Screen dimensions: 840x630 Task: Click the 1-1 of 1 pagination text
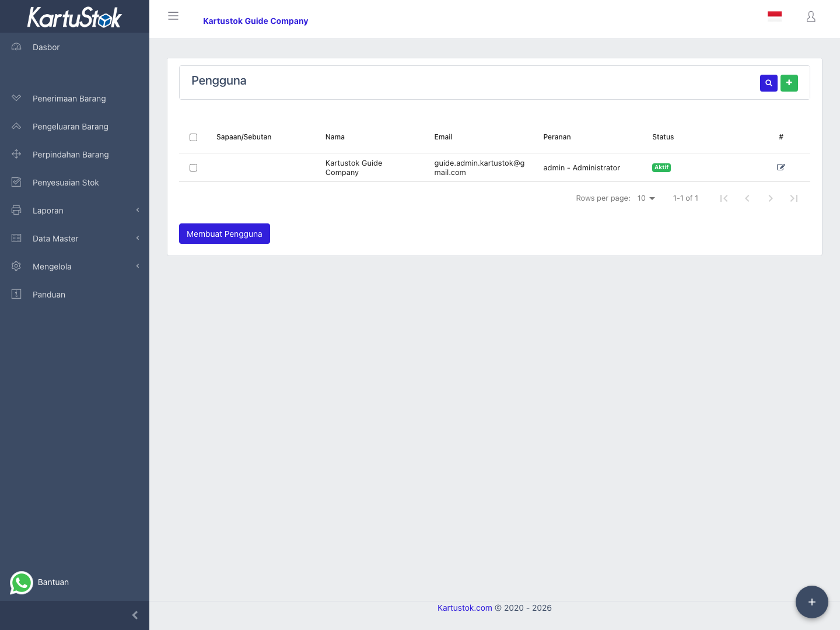tap(685, 198)
